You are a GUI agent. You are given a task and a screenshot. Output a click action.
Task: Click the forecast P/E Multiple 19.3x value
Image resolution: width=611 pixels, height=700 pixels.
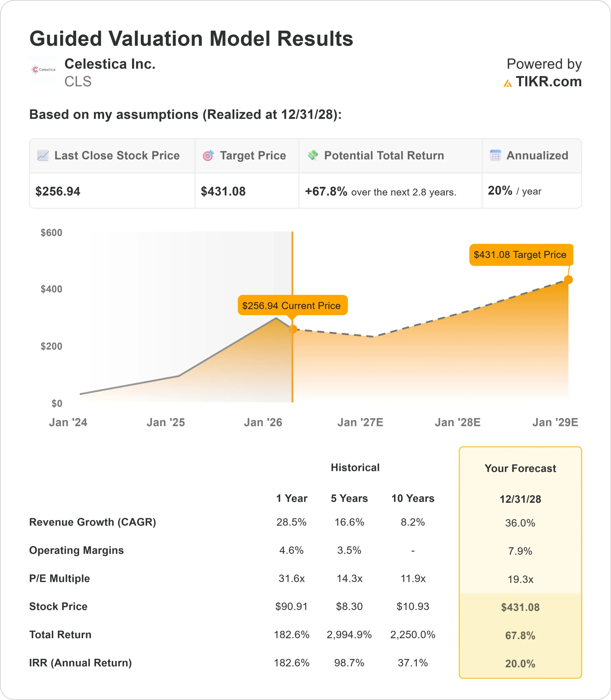520,579
